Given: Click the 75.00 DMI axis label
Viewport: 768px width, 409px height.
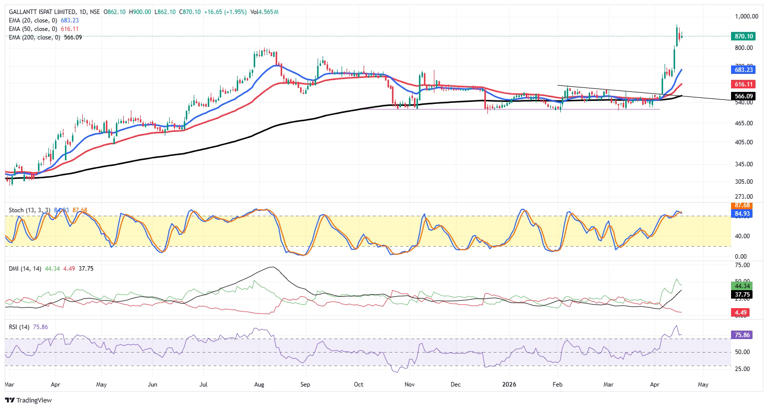Looking at the screenshot, I should pos(743,265).
